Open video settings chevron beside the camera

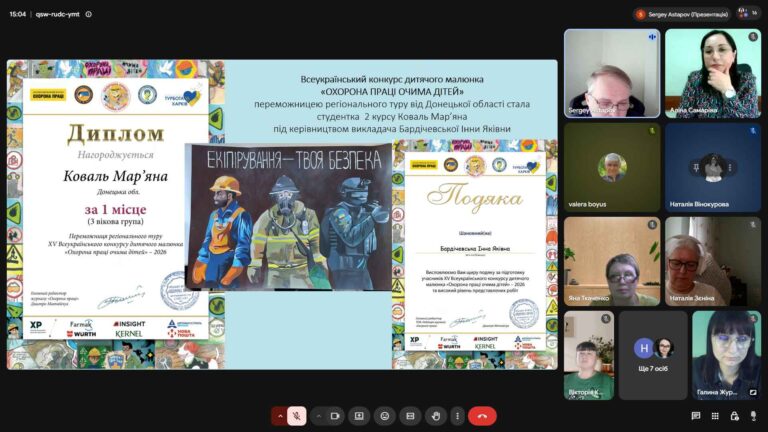(318, 416)
